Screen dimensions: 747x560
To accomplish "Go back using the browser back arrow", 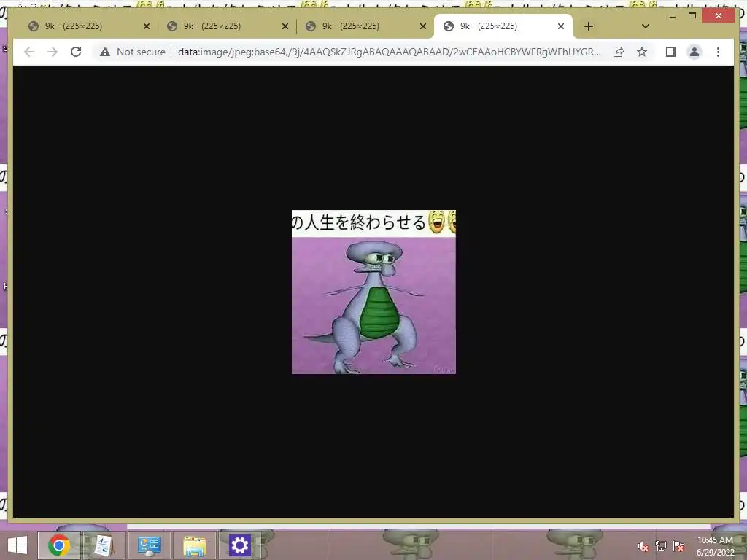I will [x=29, y=52].
